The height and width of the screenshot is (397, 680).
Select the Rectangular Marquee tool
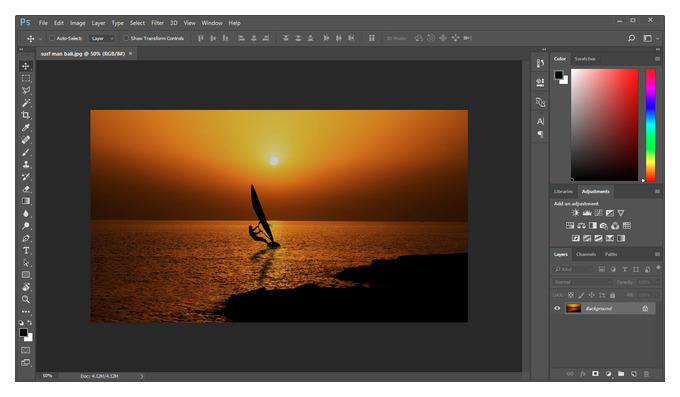point(26,78)
